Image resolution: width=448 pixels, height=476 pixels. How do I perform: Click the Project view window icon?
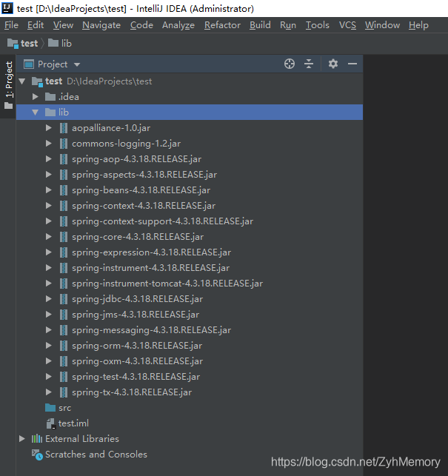[29, 64]
